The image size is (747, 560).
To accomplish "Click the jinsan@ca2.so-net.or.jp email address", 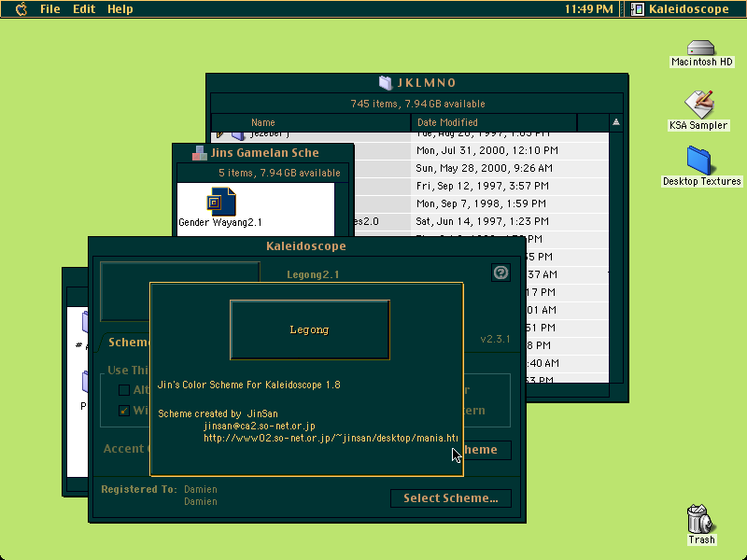I will [260, 426].
